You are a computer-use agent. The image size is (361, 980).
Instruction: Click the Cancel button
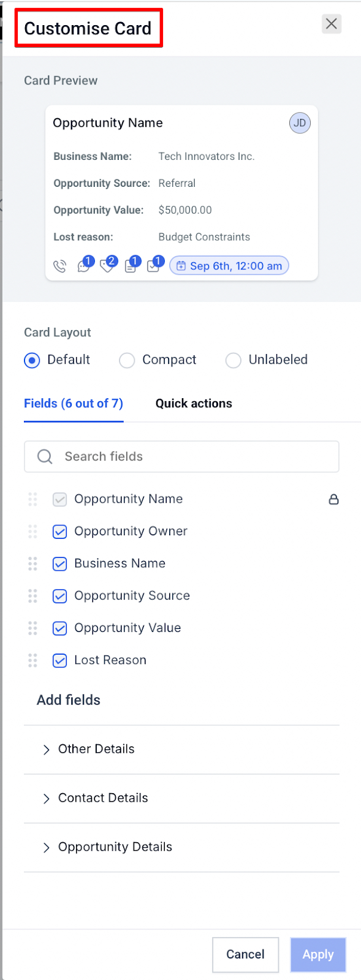tap(245, 954)
